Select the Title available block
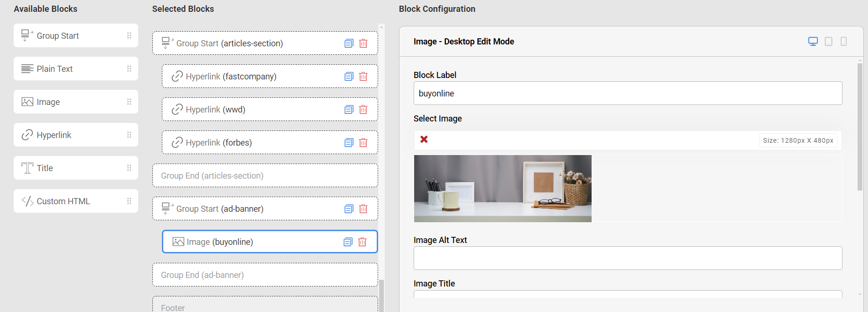 point(45,168)
